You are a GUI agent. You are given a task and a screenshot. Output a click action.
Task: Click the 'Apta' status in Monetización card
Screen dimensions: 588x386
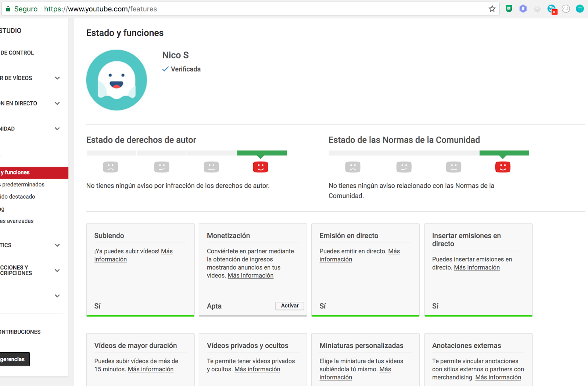pos(214,306)
